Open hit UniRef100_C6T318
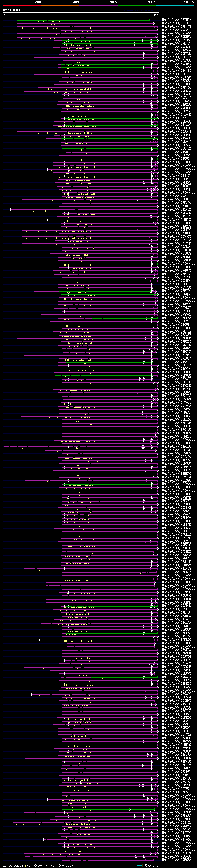The image size is (197, 868). point(177,23)
